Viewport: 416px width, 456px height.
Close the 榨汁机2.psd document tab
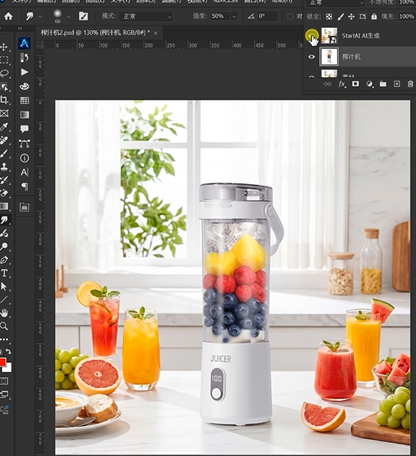pyautogui.click(x=156, y=33)
